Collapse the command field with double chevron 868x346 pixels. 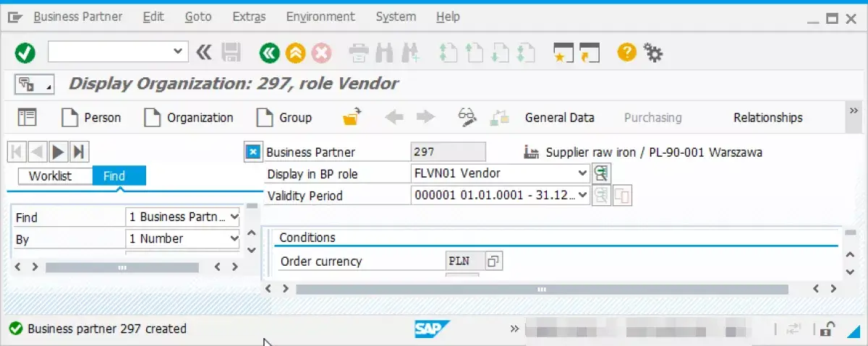point(204,52)
